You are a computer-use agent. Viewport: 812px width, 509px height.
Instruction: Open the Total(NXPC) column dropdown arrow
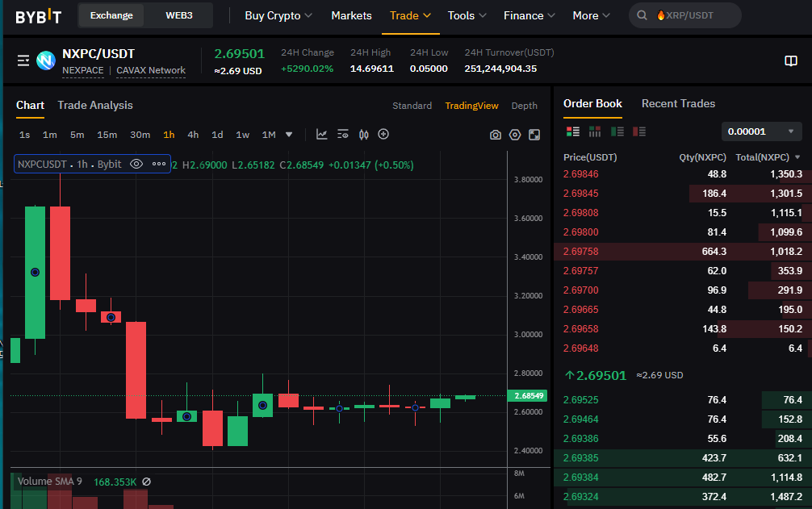[797, 157]
